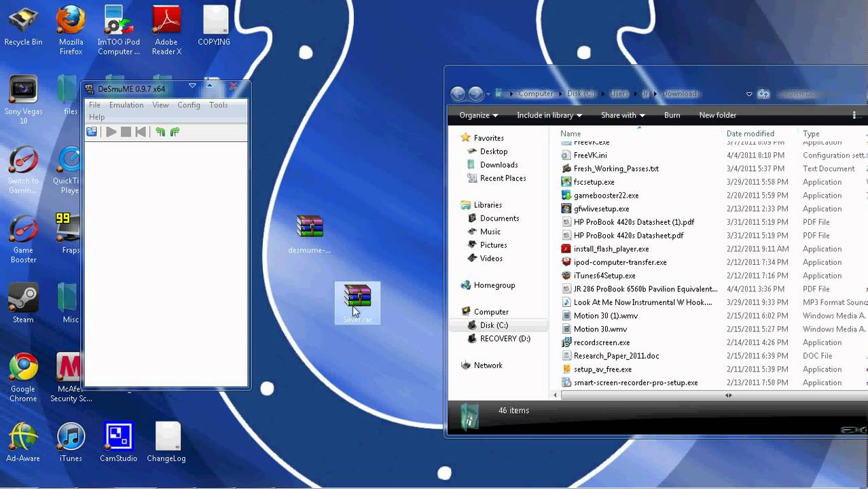Click rotate-left green arrow in DeSmuME toolbar
Viewport: 868px width, 489px height.
160,132
